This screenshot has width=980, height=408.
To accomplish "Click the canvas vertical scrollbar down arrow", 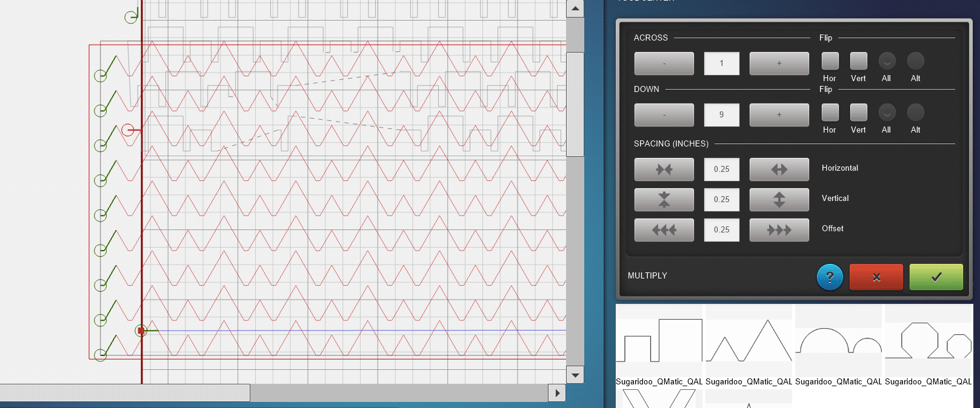I will (x=575, y=375).
